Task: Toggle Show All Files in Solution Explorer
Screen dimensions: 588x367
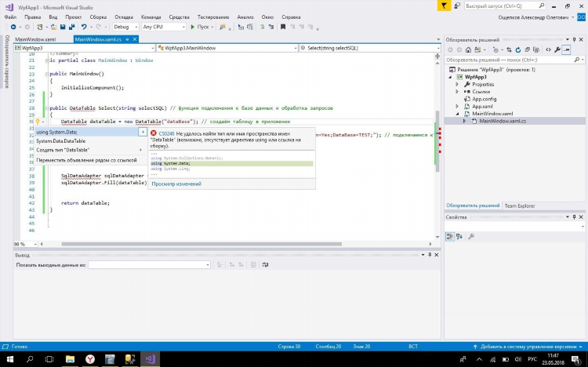Action: pyautogui.click(x=536, y=49)
